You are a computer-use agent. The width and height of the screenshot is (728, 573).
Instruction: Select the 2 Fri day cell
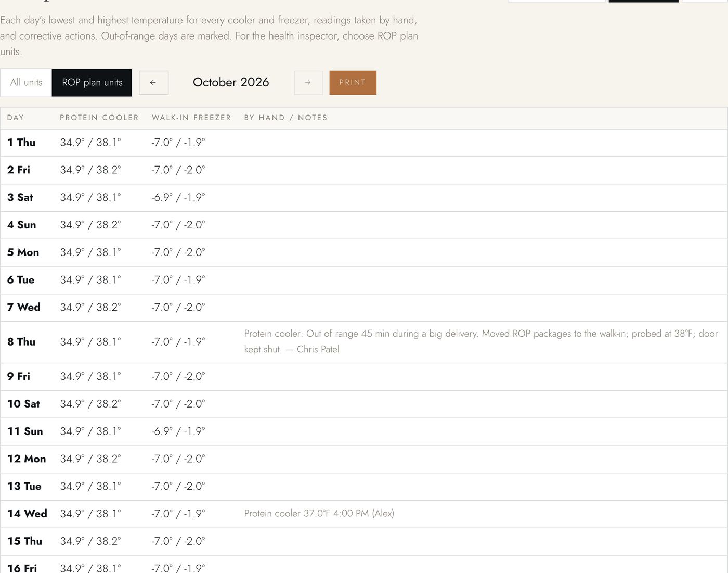[x=19, y=170]
